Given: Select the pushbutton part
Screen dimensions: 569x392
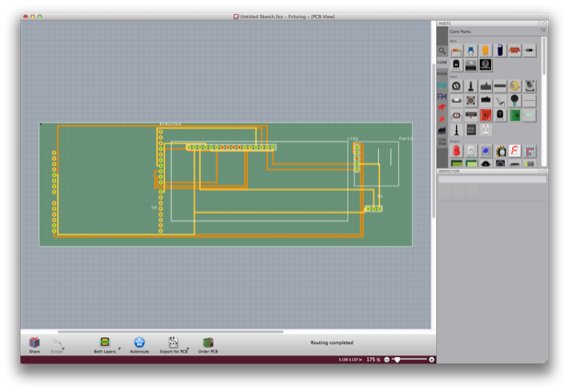Looking at the screenshot, I should [471, 101].
